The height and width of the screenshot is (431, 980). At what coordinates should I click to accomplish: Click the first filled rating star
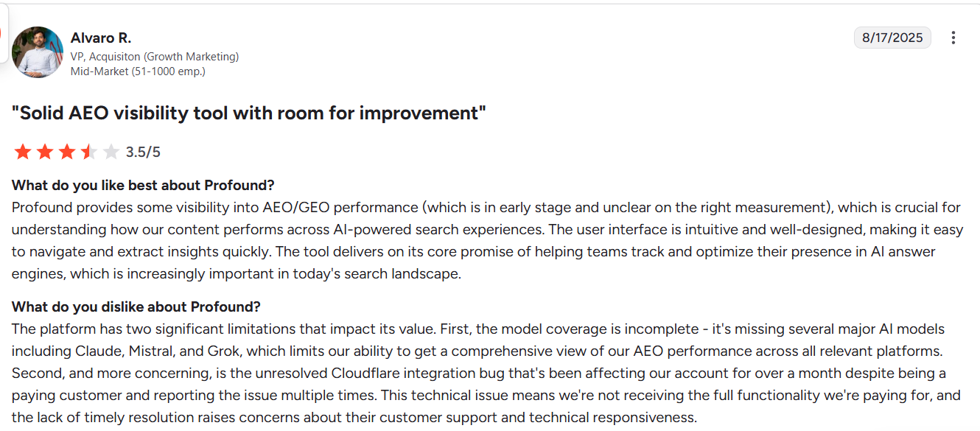coord(23,152)
